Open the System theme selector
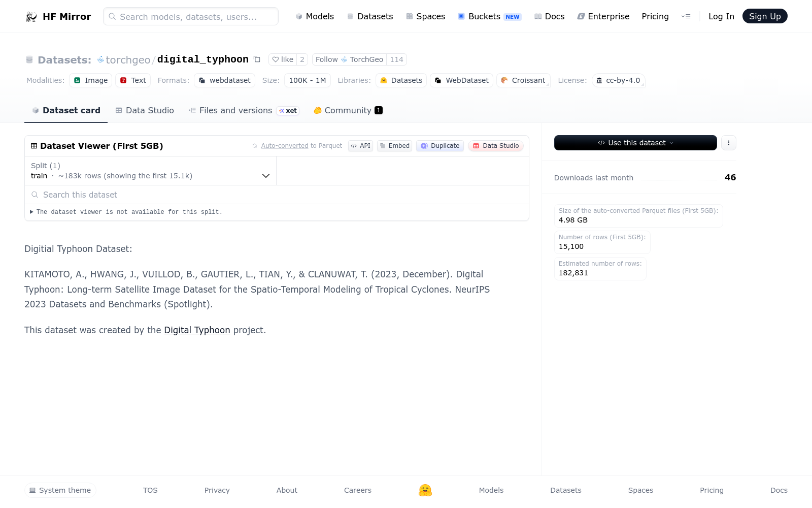Viewport: 812px width, 508px height. click(60, 490)
